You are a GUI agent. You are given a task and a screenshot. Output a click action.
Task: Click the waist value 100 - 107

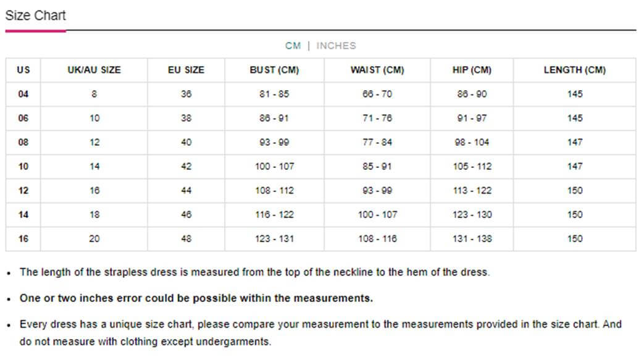coord(377,214)
